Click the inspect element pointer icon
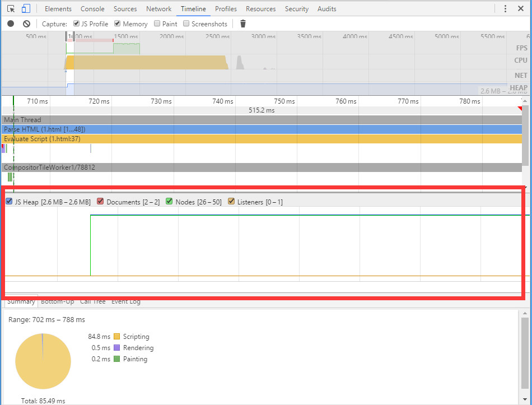Screen dimensions: 532x405 [11, 9]
